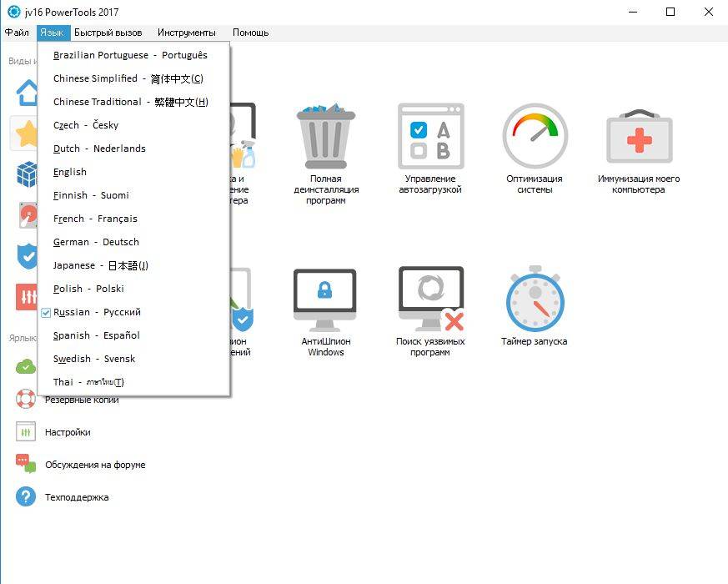728x584 pixels.
Task: Click the forum chat bubbles icon
Action: click(26, 464)
